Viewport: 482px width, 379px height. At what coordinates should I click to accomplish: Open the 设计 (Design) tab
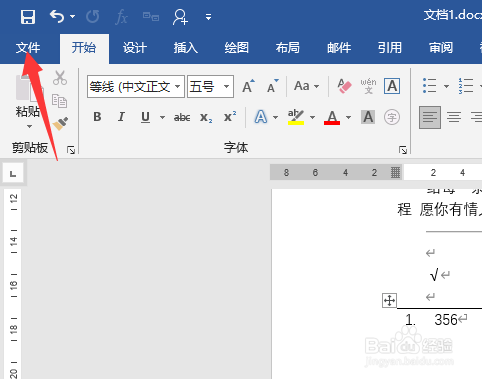[135, 48]
